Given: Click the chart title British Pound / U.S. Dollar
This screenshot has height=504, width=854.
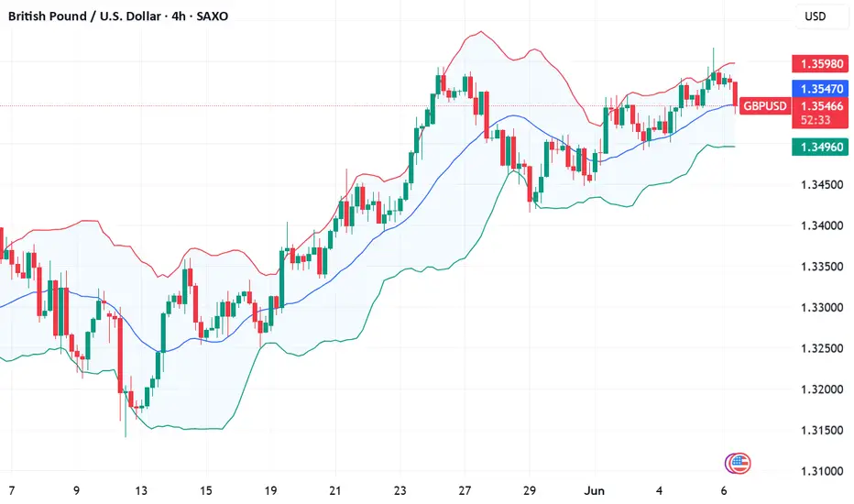Looking at the screenshot, I should 84,16.
